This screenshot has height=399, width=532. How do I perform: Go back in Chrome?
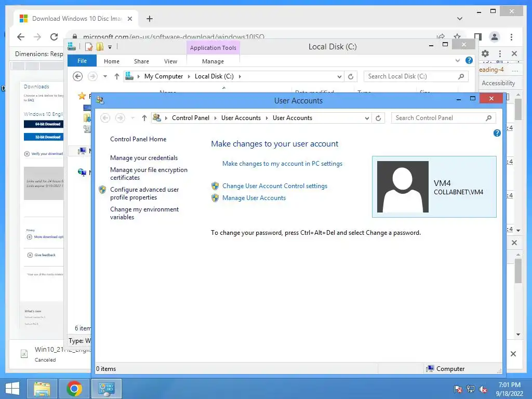click(21, 37)
